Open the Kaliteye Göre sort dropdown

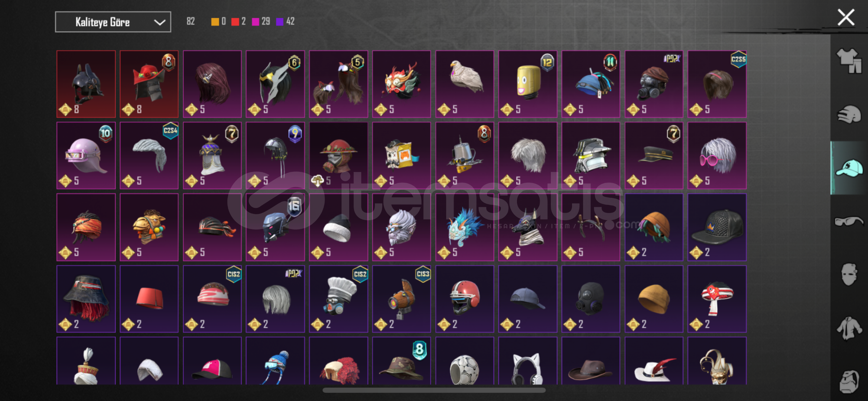click(x=113, y=22)
